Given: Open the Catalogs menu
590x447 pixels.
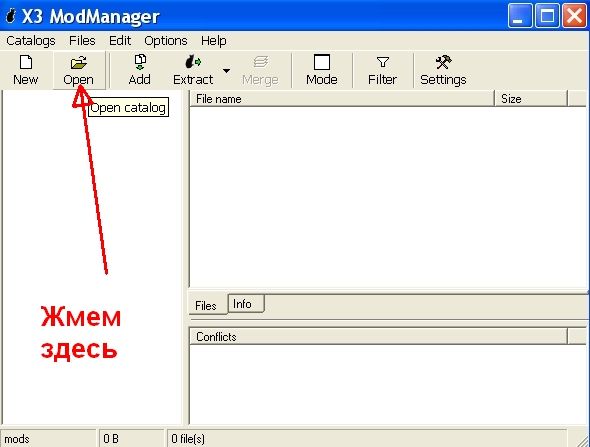Looking at the screenshot, I should [31, 41].
